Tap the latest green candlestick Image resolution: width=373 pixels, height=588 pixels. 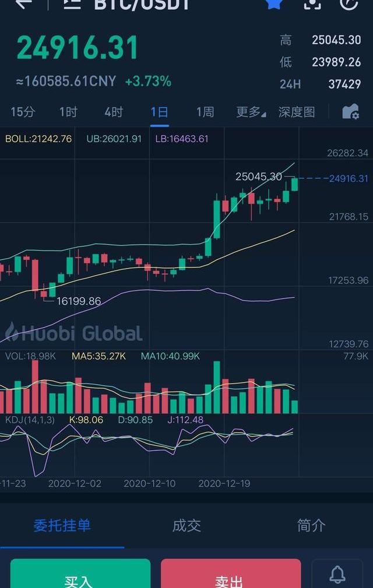294,184
